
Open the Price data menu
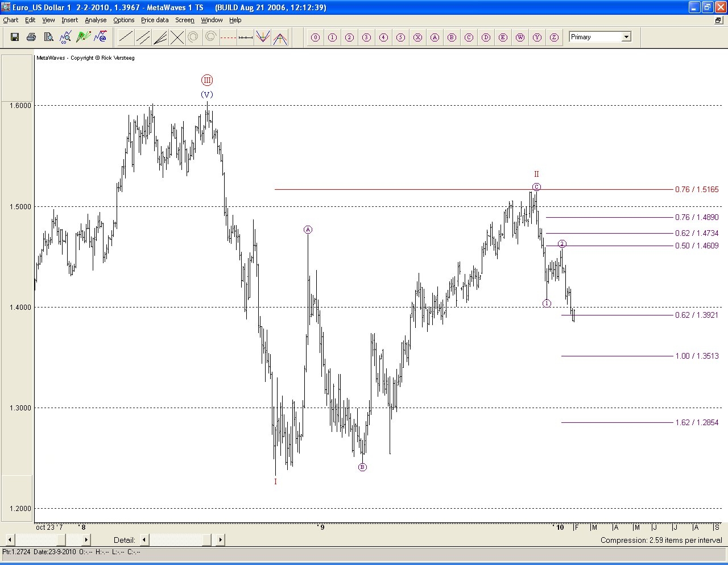tap(155, 20)
